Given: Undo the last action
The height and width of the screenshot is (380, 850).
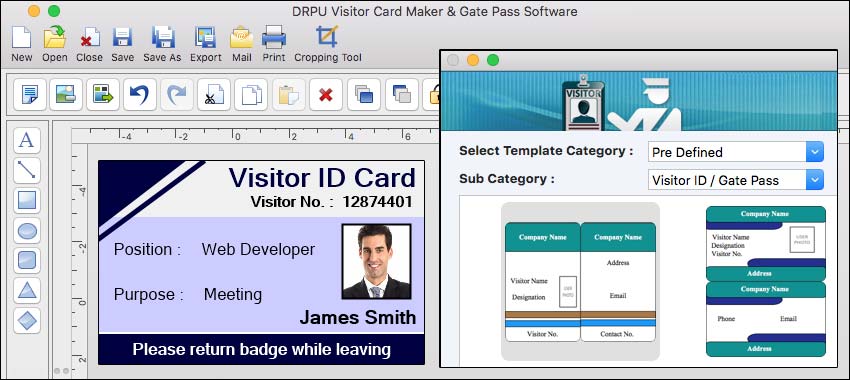Looking at the screenshot, I should 140,95.
